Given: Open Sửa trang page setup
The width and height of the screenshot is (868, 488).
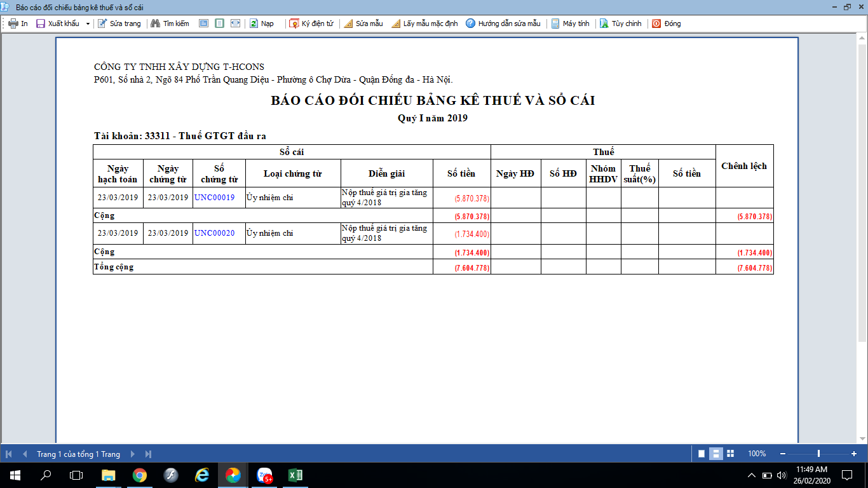Looking at the screenshot, I should tap(119, 24).
